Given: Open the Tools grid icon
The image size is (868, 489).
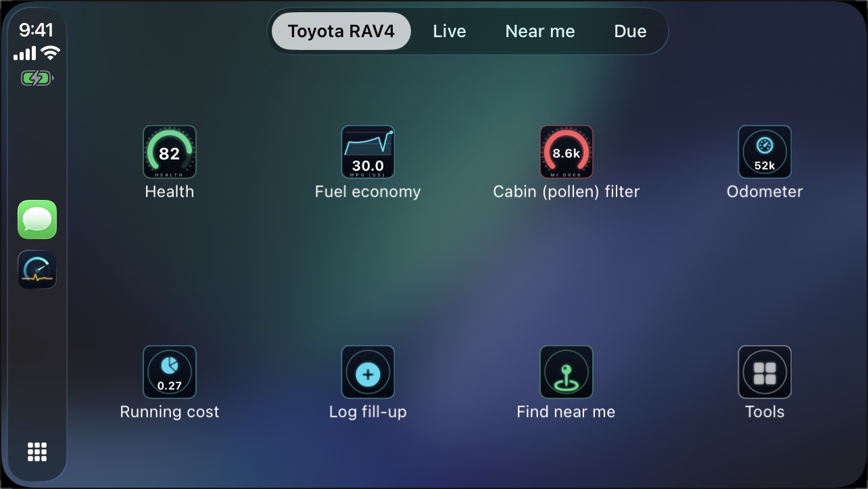Looking at the screenshot, I should [x=765, y=372].
